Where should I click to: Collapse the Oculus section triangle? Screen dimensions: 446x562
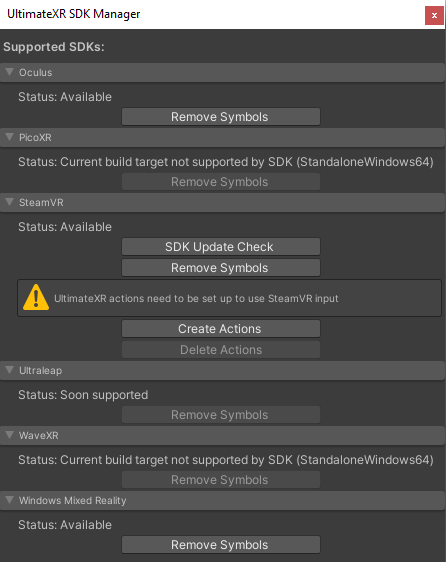point(10,72)
